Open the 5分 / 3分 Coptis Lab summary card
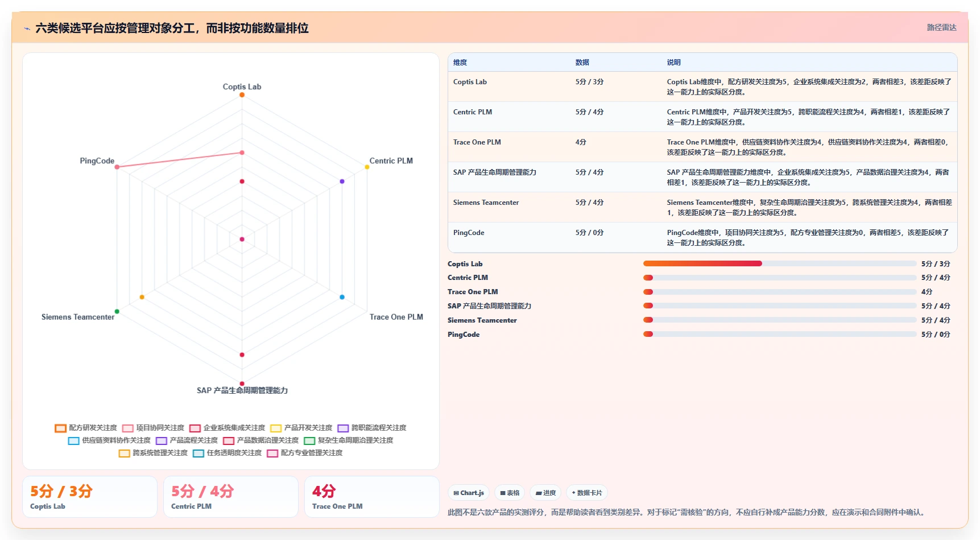 [90, 497]
